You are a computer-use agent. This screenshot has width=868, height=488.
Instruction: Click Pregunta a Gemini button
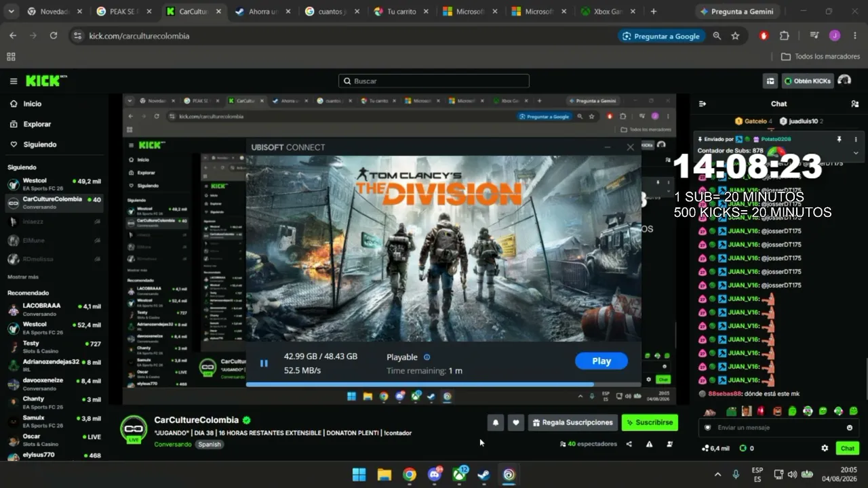click(736, 12)
